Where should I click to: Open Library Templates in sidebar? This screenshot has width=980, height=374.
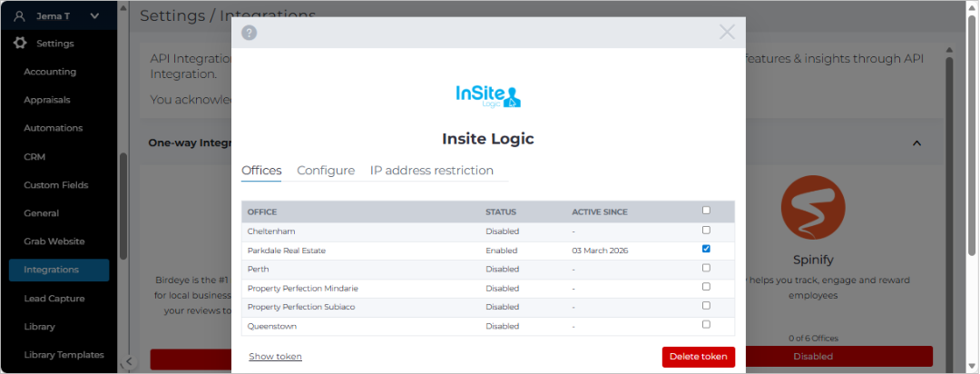pyautogui.click(x=64, y=355)
